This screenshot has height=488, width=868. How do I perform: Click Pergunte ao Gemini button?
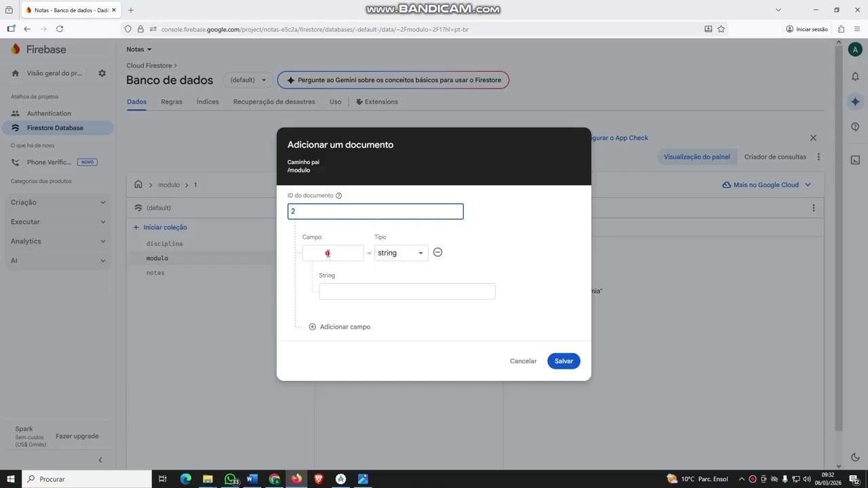393,80
